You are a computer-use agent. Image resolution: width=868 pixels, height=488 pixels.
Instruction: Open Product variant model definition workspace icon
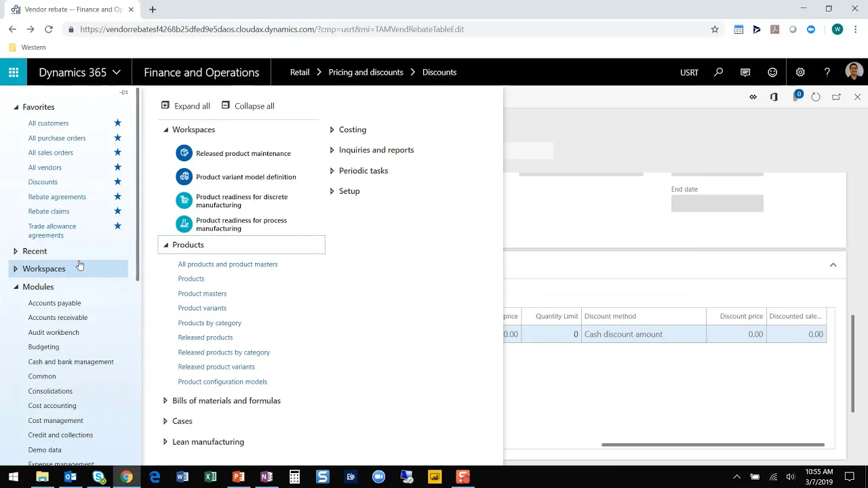click(184, 177)
